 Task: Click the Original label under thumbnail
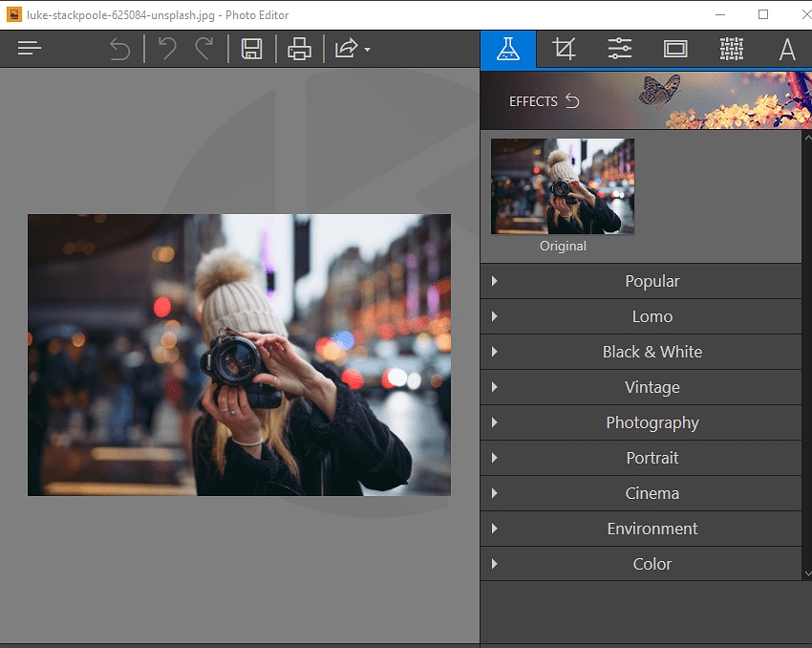click(x=563, y=246)
